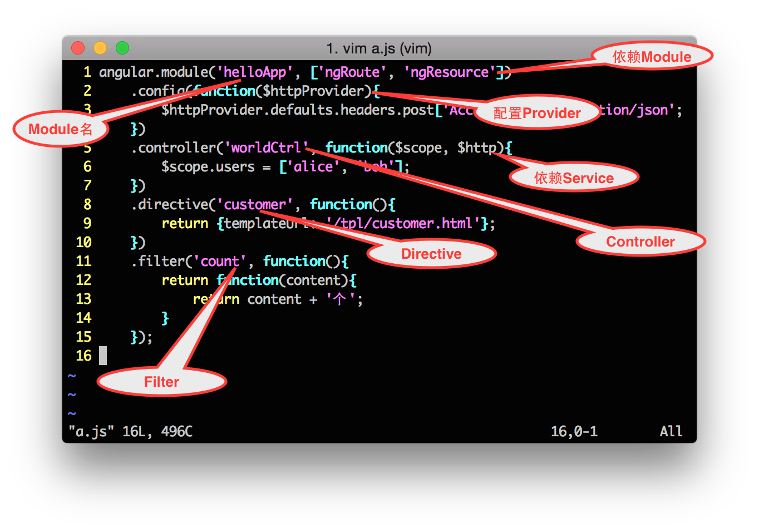Screen dimensions: 759x532
Task: Click the 'Directive' callout bubble
Action: (431, 254)
